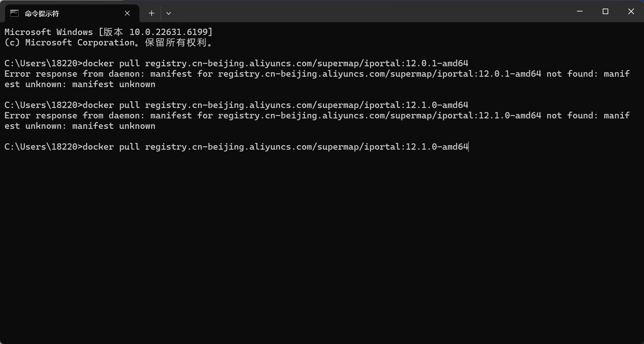Click the empty title bar area
This screenshot has height=344, width=644.
(372, 12)
